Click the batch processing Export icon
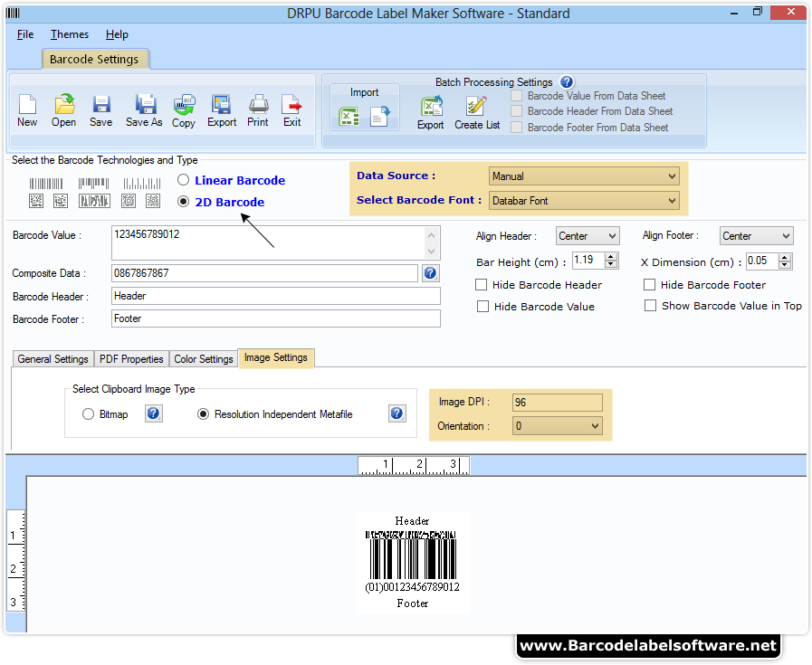The width and height of the screenshot is (812, 665). coord(431,106)
